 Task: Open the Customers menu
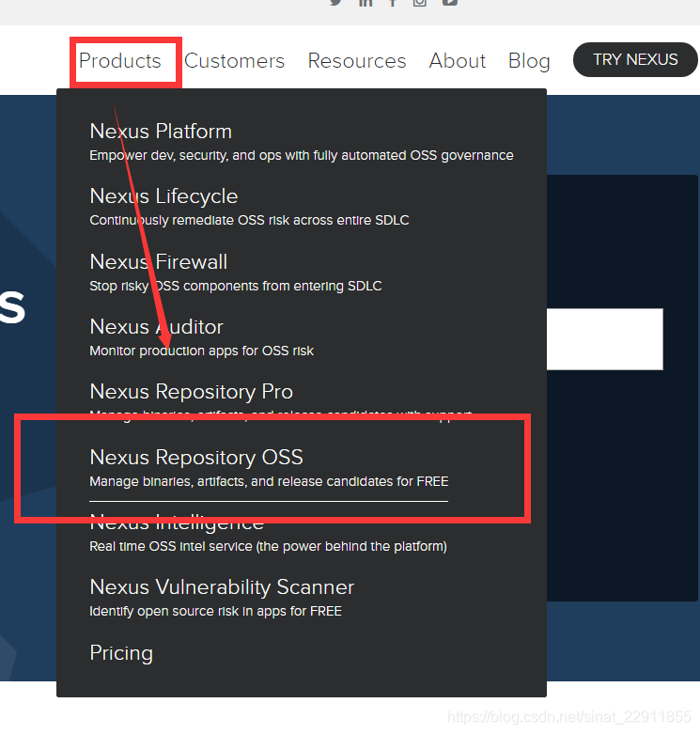[234, 61]
